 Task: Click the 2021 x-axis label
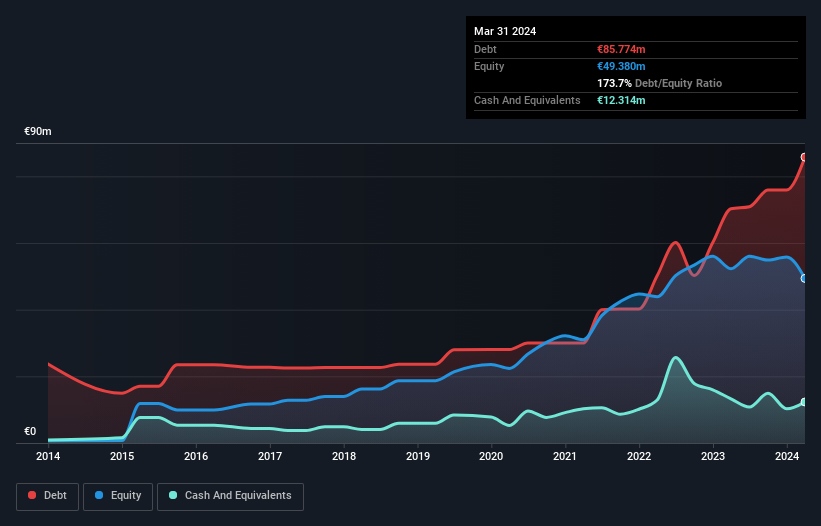[x=565, y=456]
